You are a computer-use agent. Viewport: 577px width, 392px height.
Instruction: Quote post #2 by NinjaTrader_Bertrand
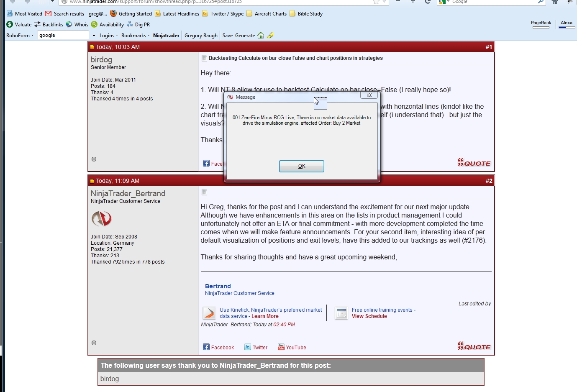(474, 346)
